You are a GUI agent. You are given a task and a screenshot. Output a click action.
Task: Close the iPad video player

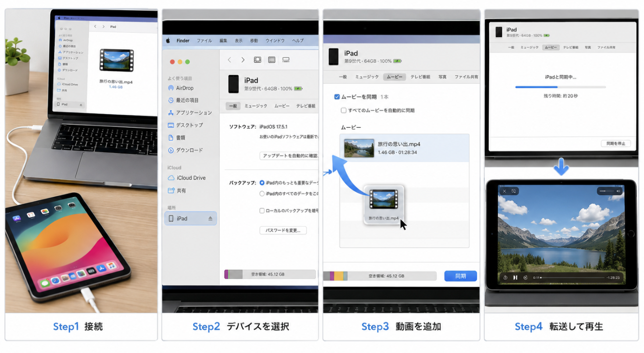504,191
